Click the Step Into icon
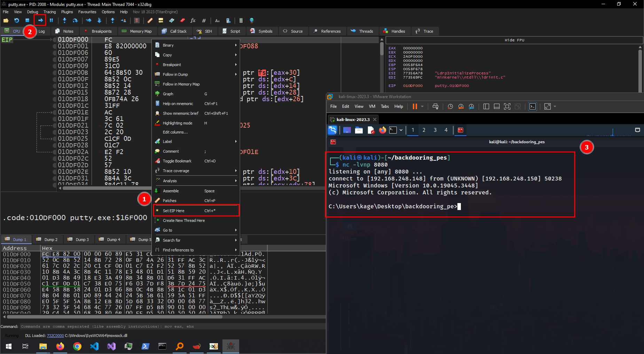 pos(64,21)
